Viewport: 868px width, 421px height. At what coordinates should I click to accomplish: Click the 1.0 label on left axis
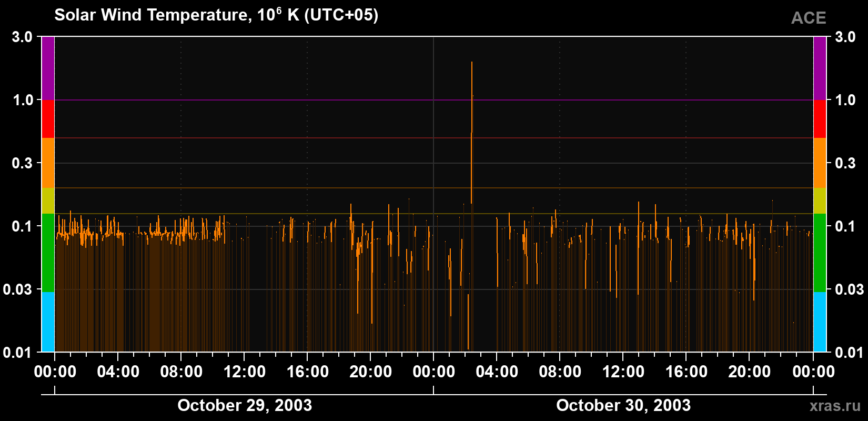(23, 100)
